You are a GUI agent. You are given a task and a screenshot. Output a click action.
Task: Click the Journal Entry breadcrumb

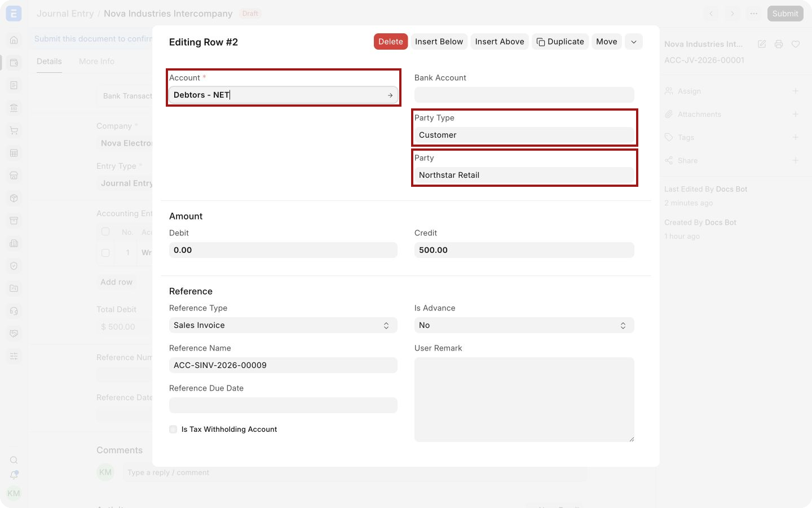[65, 14]
